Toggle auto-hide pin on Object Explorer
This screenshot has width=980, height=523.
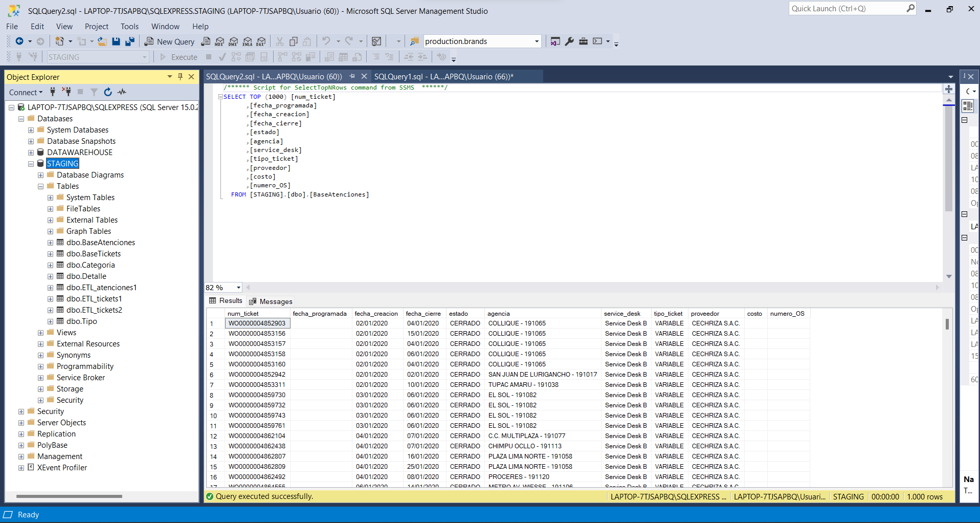180,77
